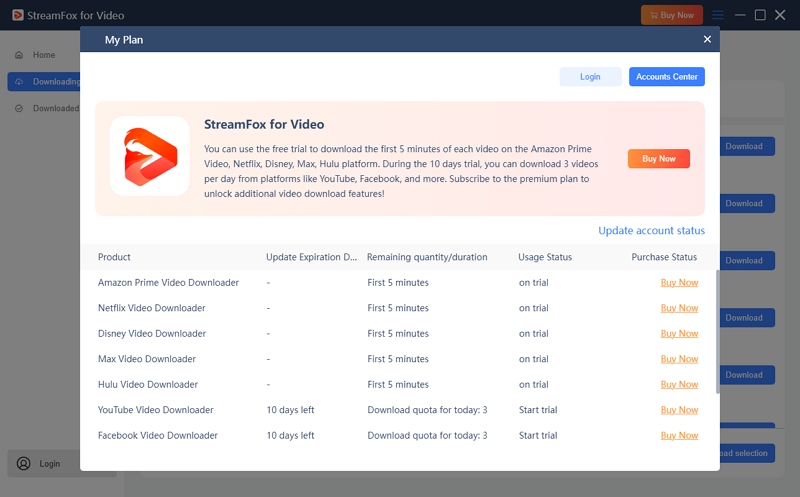The image size is (800, 497).
Task: Select the YouTube Video Downloader row
Action: click(x=398, y=410)
